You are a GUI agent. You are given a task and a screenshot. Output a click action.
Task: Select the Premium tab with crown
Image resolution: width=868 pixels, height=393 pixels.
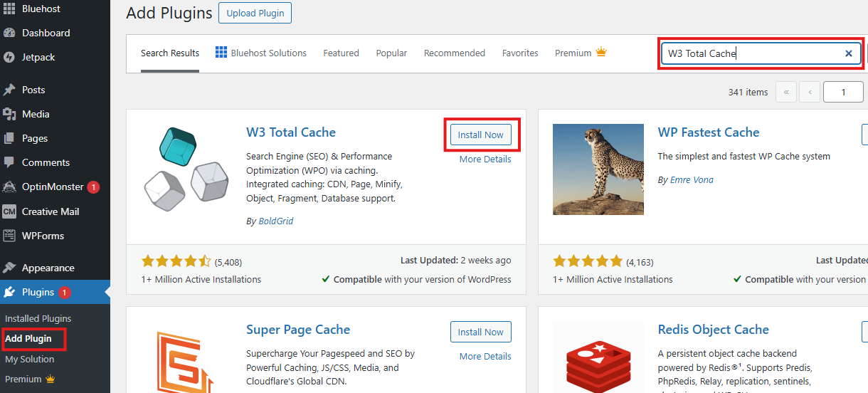(x=580, y=53)
